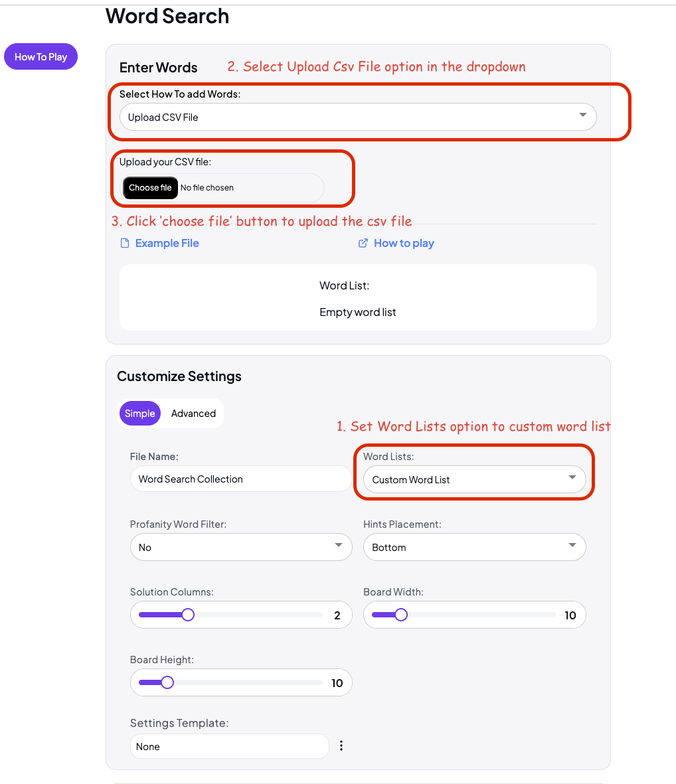Switch to the Advanced settings mode
676x784 pixels.
point(193,414)
